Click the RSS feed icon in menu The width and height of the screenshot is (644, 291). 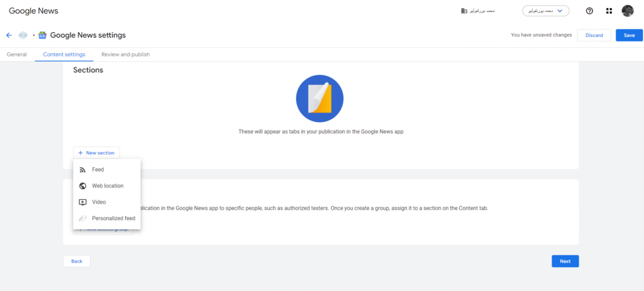pyautogui.click(x=82, y=170)
